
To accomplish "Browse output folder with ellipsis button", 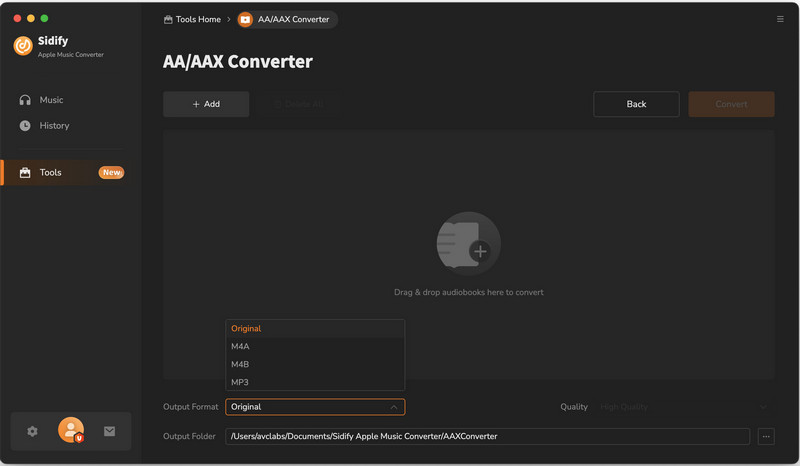I will (766, 436).
